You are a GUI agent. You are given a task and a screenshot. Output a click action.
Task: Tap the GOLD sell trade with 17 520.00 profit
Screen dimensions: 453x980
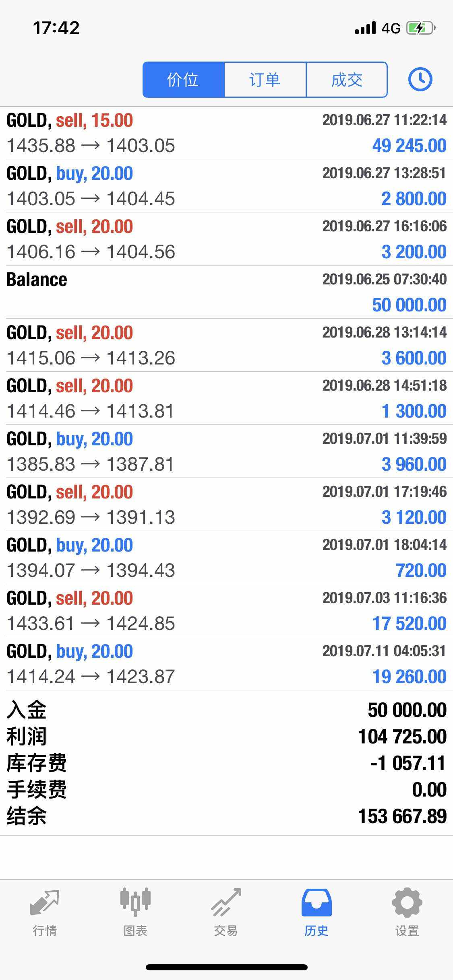point(226,611)
